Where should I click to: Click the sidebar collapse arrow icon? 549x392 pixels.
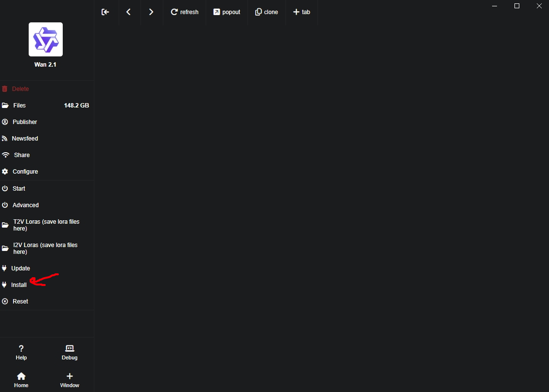click(105, 12)
